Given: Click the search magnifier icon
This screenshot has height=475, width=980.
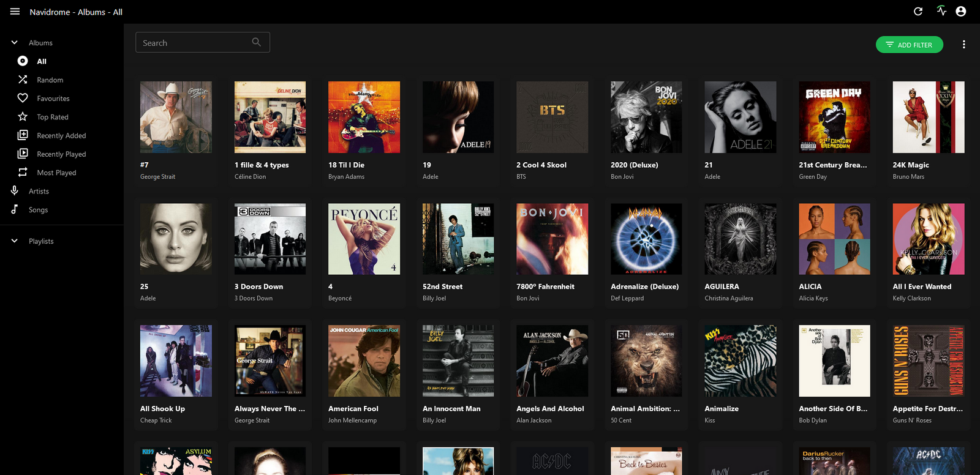Looking at the screenshot, I should coord(257,42).
